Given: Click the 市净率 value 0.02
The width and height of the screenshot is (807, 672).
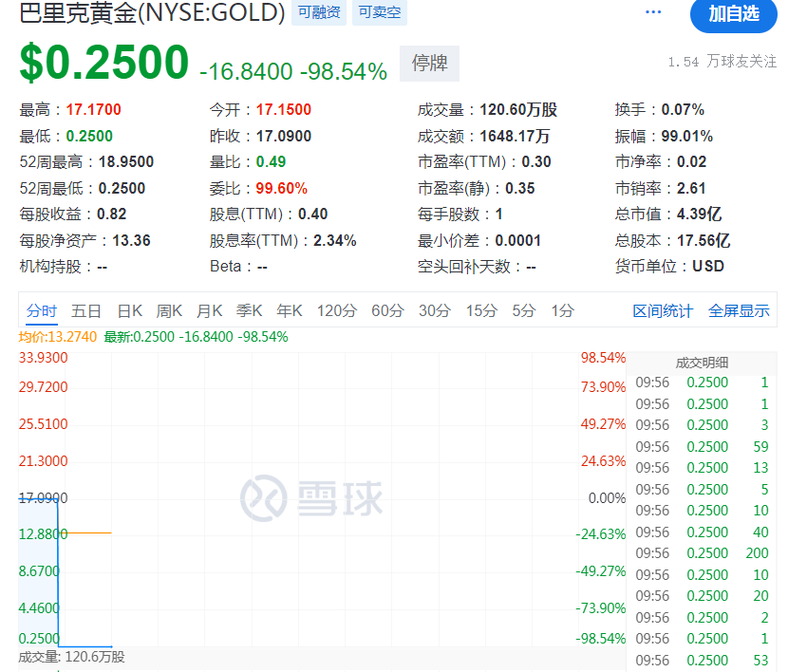Looking at the screenshot, I should 692,162.
